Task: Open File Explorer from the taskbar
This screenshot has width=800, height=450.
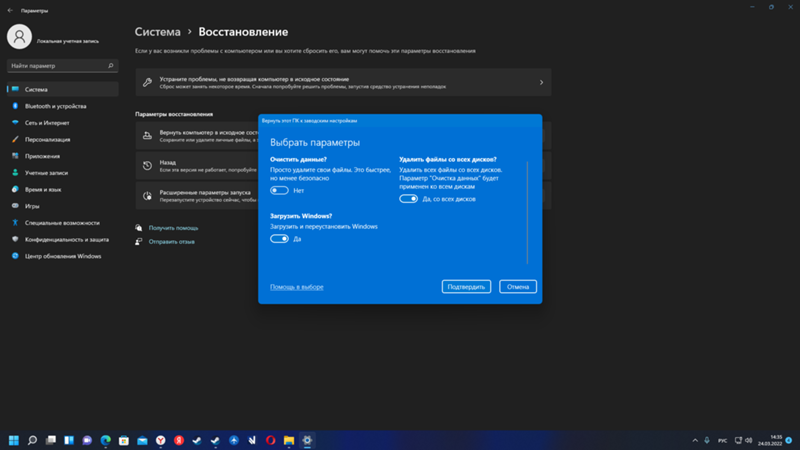Action: click(289, 440)
